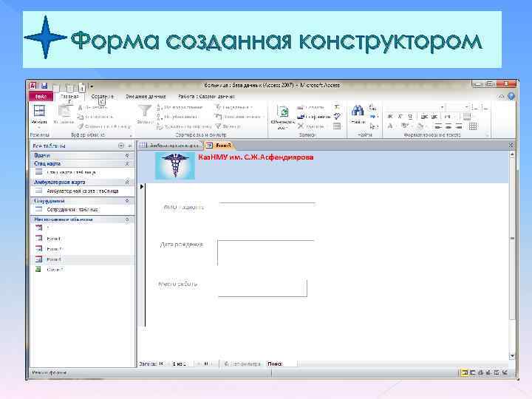Switch to the Form3 document tab
This screenshot has height=399, width=532.
219,146
